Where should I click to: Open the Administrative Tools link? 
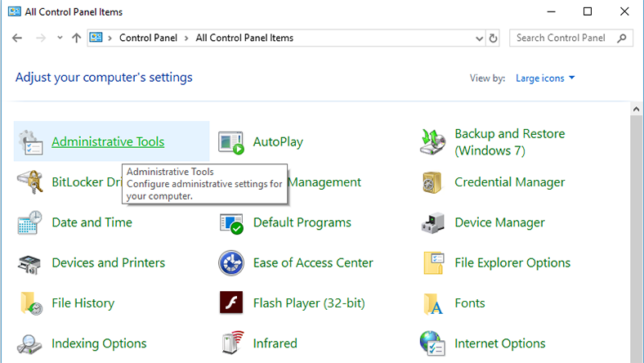click(x=108, y=141)
